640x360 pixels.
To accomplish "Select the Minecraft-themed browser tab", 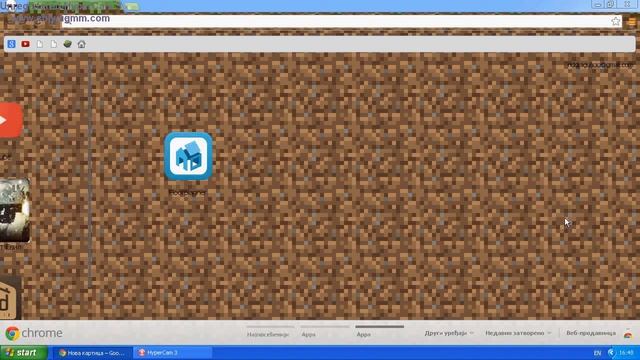I will pos(74,7).
